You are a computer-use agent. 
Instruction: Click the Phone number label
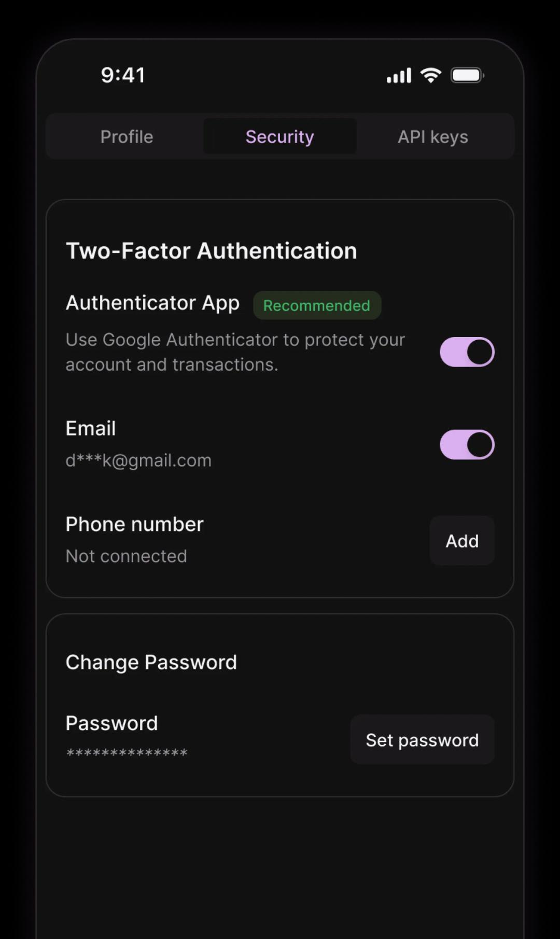[x=134, y=524]
